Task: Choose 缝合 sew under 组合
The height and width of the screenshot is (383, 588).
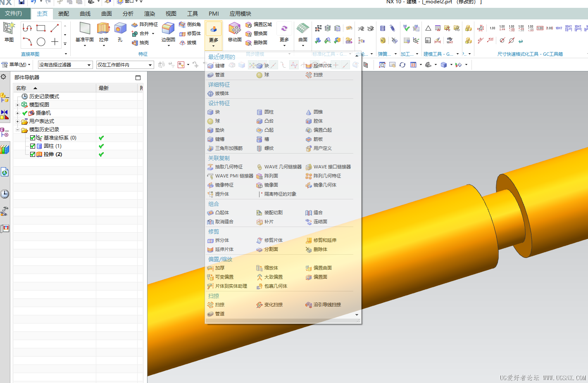Action: click(x=314, y=213)
